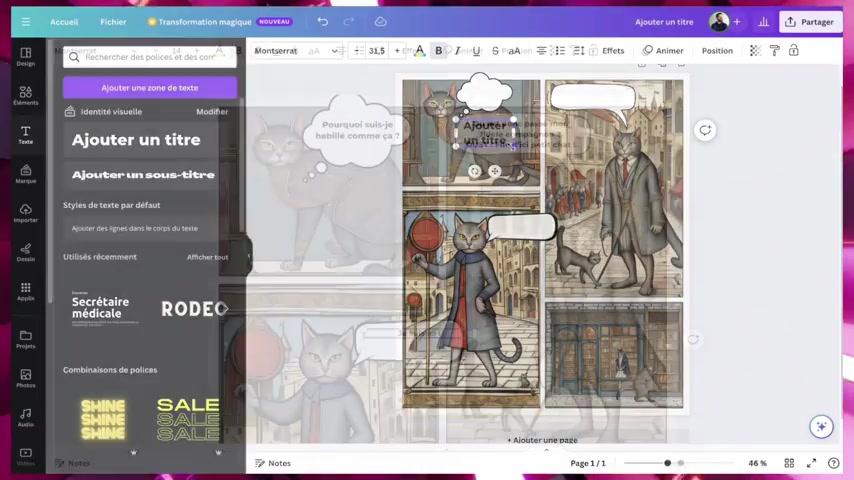The height and width of the screenshot is (480, 854).
Task: Toggle bulleted list
Action: (559, 51)
